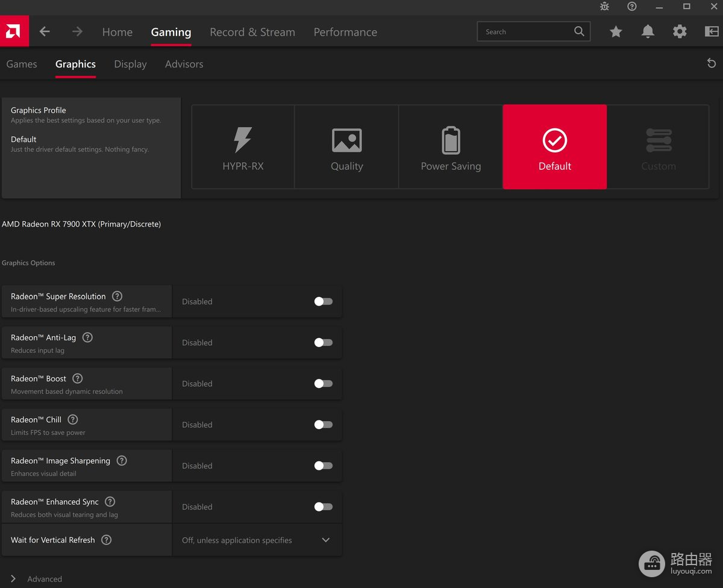This screenshot has height=588, width=723.
Task: Turn on Radeon Anti-Lag
Action: point(324,342)
